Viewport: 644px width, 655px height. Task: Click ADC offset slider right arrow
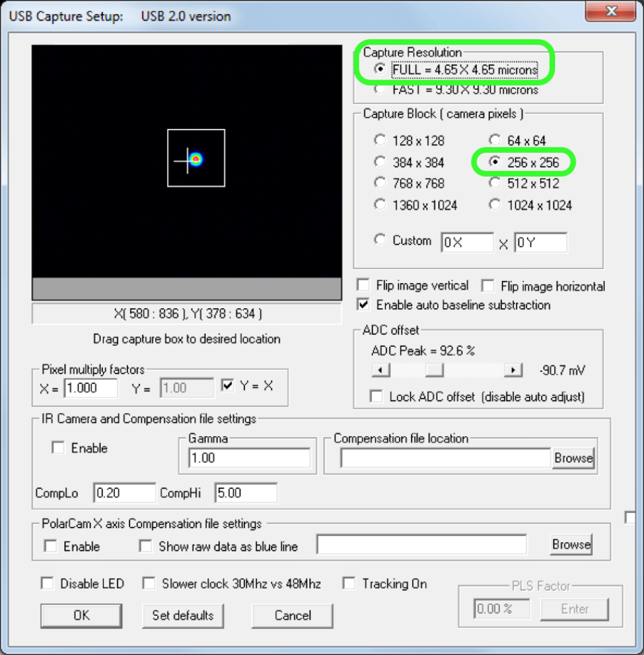click(513, 370)
